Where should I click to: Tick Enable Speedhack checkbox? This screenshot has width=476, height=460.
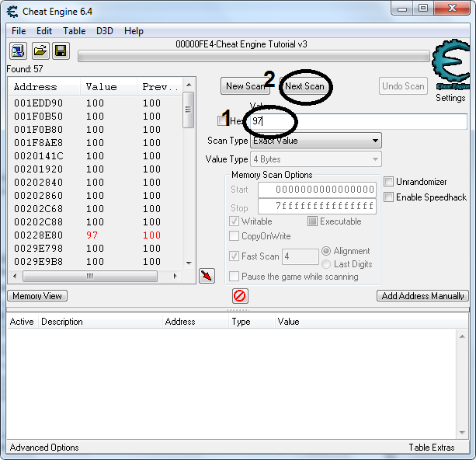click(388, 197)
